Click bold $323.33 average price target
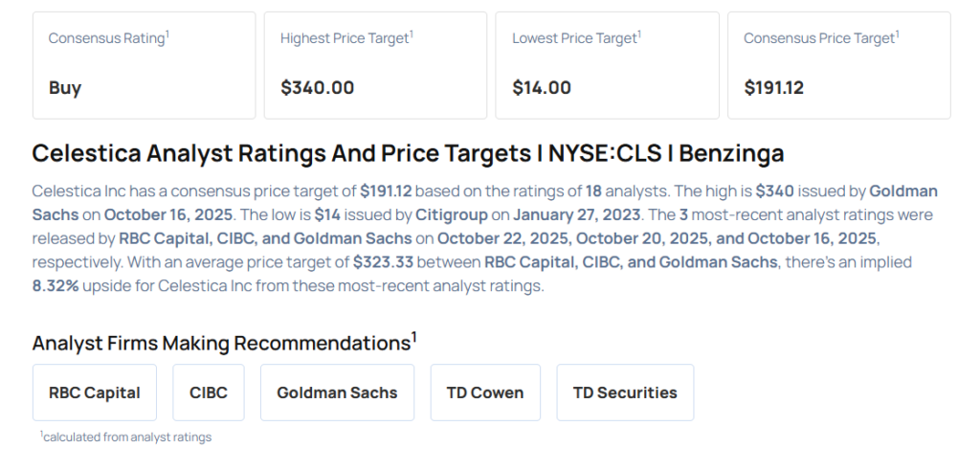This screenshot has height=471, width=980. point(382,262)
